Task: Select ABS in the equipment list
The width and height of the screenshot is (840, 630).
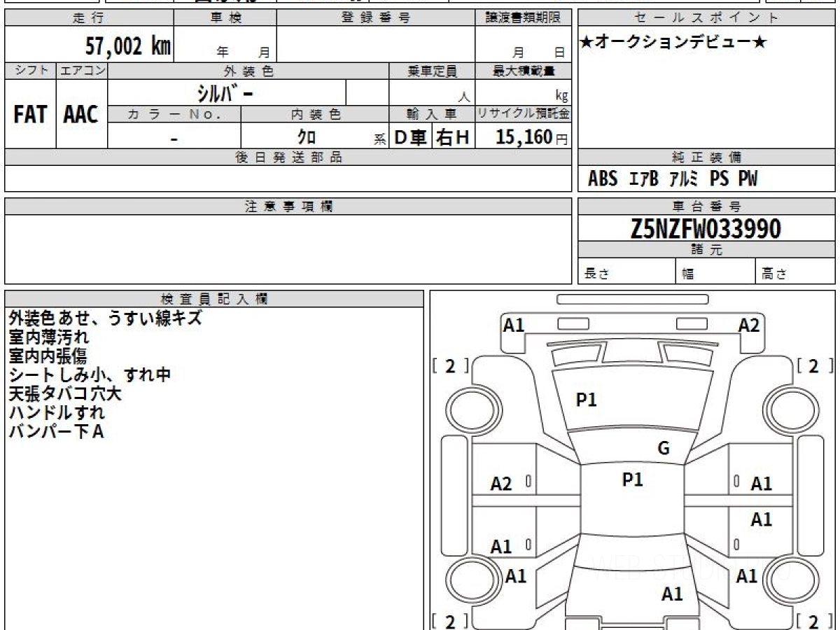Action: pos(603,179)
